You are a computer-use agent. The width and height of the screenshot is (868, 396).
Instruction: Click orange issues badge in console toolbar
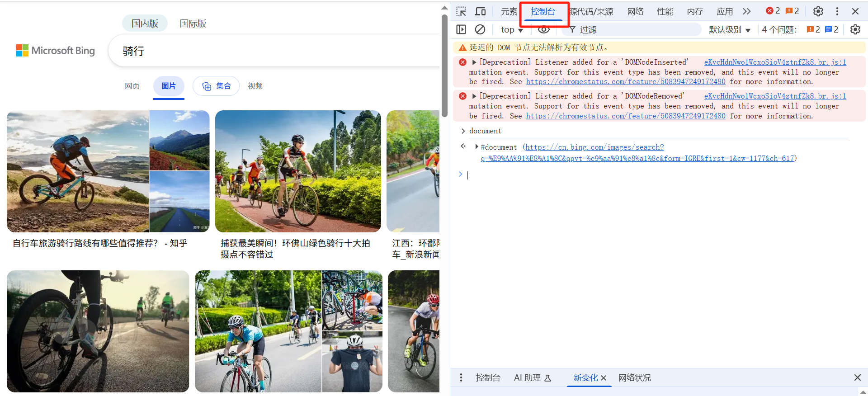[x=813, y=29]
